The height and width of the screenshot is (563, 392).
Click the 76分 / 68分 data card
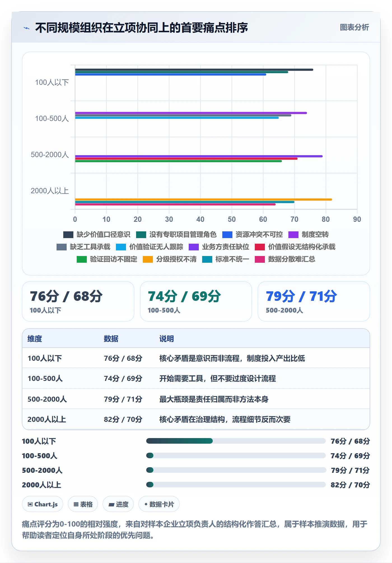click(x=78, y=301)
